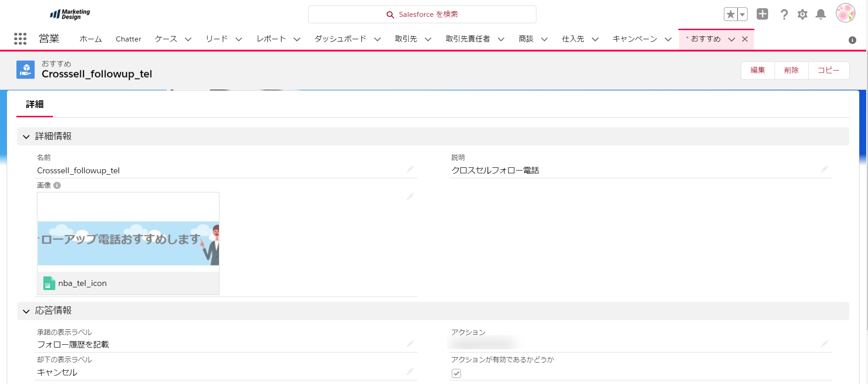
Task: Click the Salesforce を検索 search field
Action: point(422,15)
